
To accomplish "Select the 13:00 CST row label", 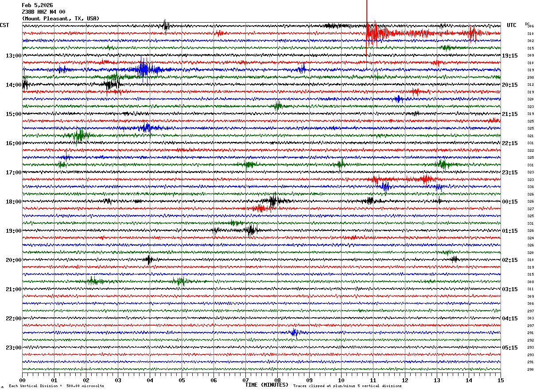I will (x=14, y=56).
